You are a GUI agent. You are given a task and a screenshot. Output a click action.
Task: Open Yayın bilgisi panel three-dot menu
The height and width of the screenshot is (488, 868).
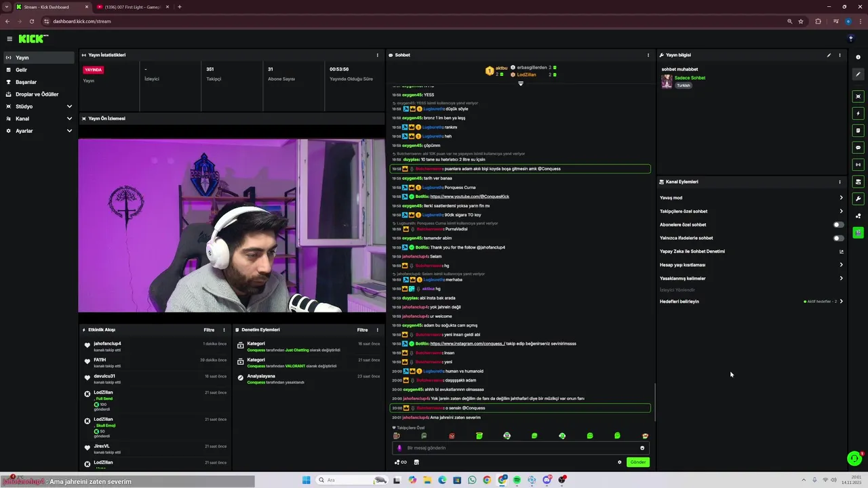[840, 55]
